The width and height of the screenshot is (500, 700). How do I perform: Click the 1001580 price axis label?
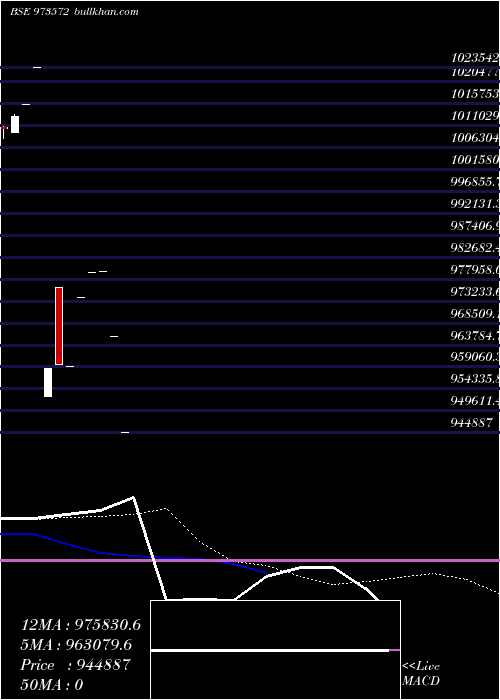coord(475,160)
